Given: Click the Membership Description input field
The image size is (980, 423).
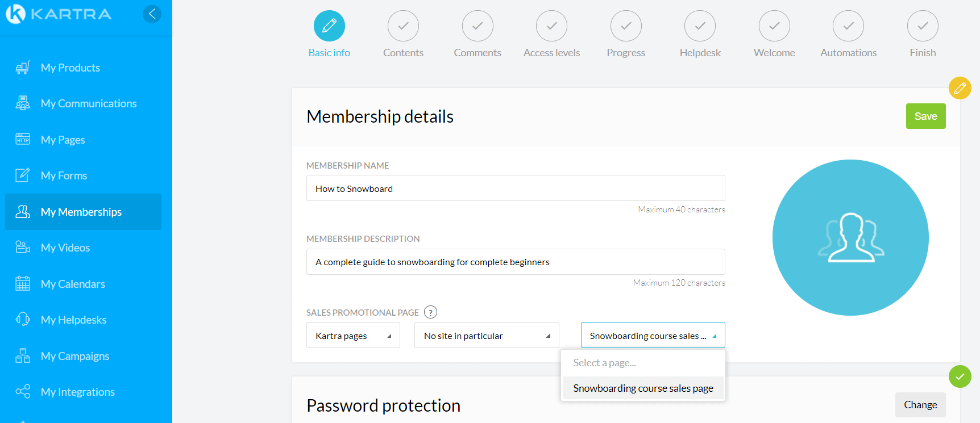Looking at the screenshot, I should click(516, 262).
